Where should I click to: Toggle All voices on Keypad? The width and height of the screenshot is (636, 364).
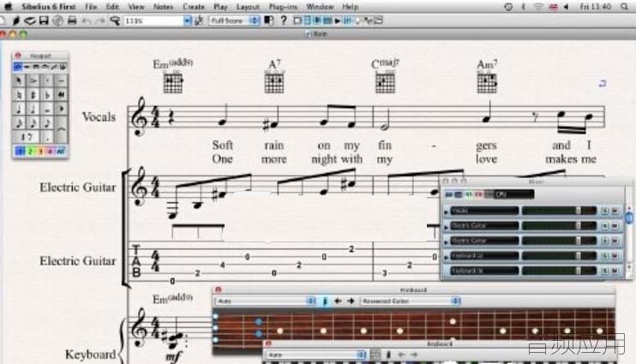tap(61, 152)
